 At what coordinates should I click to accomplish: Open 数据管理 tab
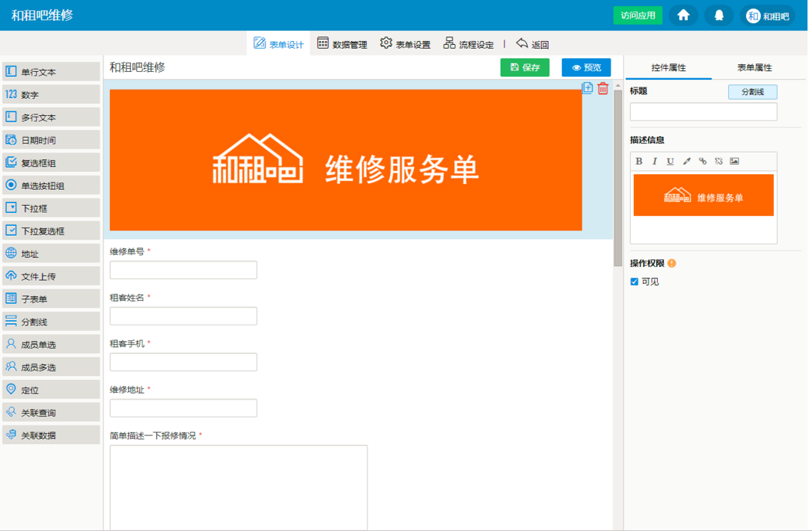[342, 44]
